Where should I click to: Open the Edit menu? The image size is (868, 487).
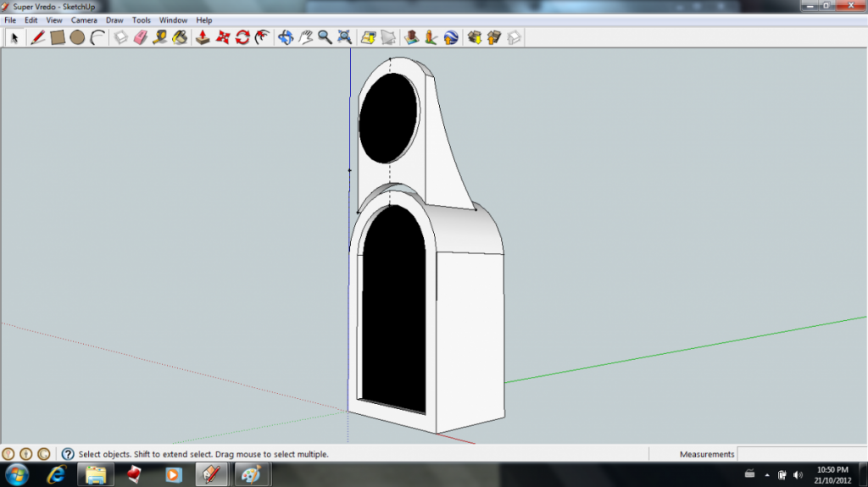[31, 20]
